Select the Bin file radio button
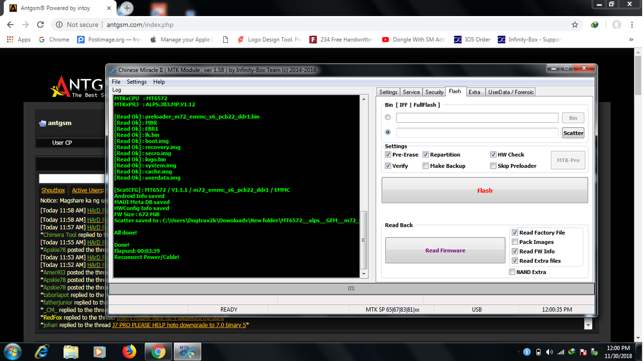This screenshot has width=644, height=361. pyautogui.click(x=387, y=117)
